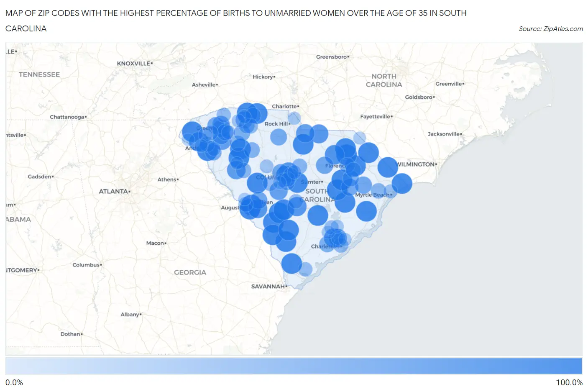Click the map title heading text
The image size is (588, 392).
click(236, 21)
